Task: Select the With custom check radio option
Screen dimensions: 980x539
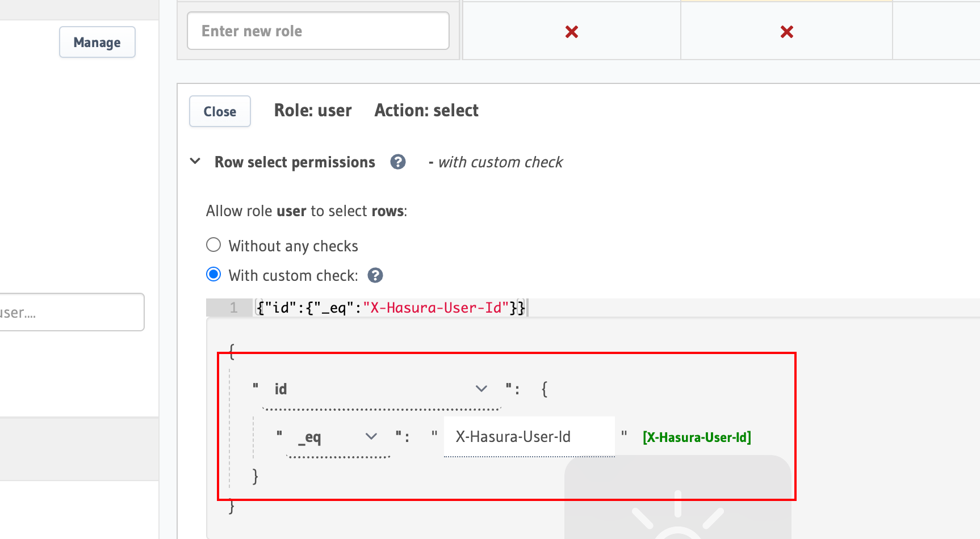Action: (x=213, y=275)
